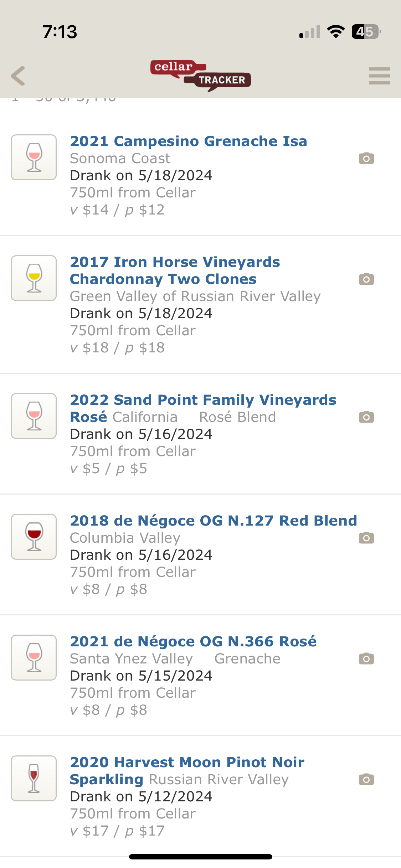This screenshot has height=868, width=401.
Task: Tap rosé glass thumbnail for Campesino Grenache
Action: [34, 157]
